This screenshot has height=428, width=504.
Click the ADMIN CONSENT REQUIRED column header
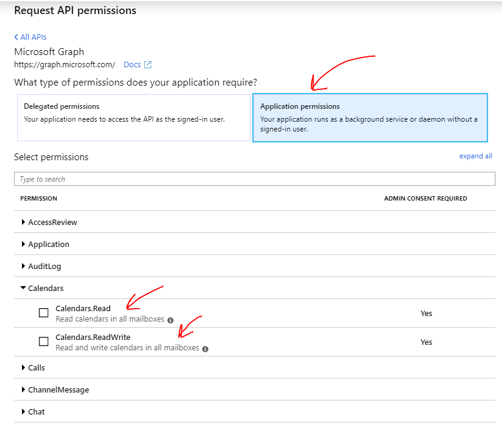[426, 199]
